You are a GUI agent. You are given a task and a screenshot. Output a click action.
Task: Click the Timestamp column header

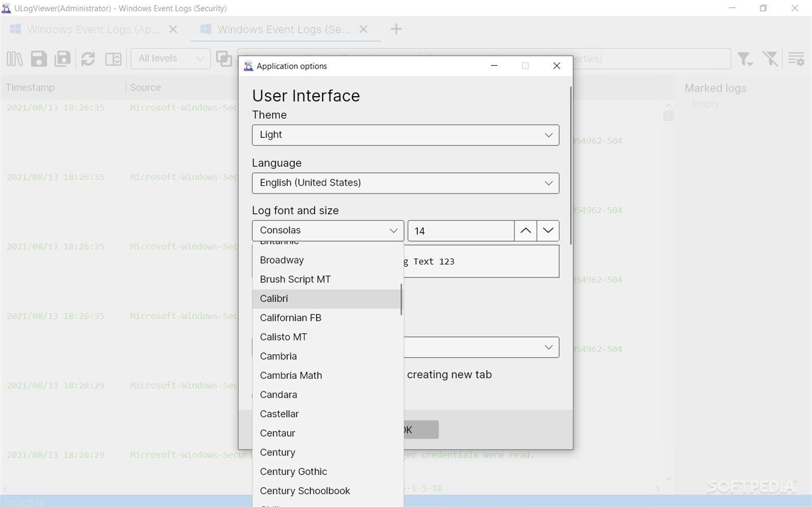30,88
